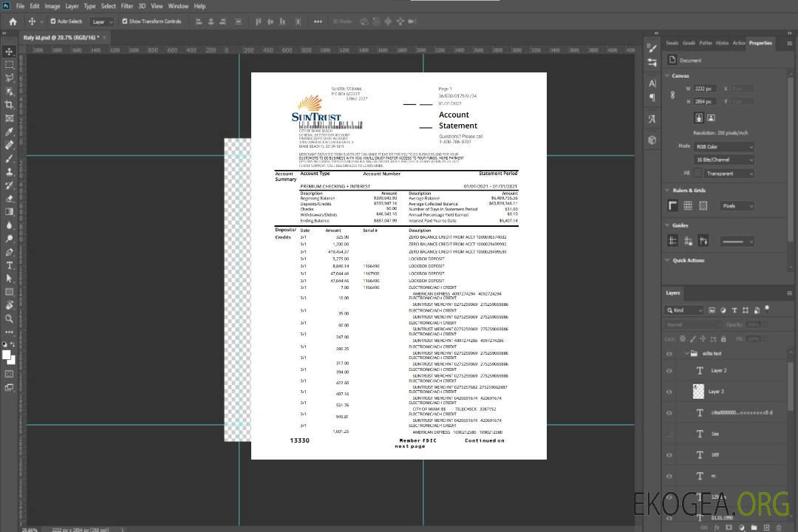Switch to the Properties tab
This screenshot has height=532, width=798.
[760, 43]
